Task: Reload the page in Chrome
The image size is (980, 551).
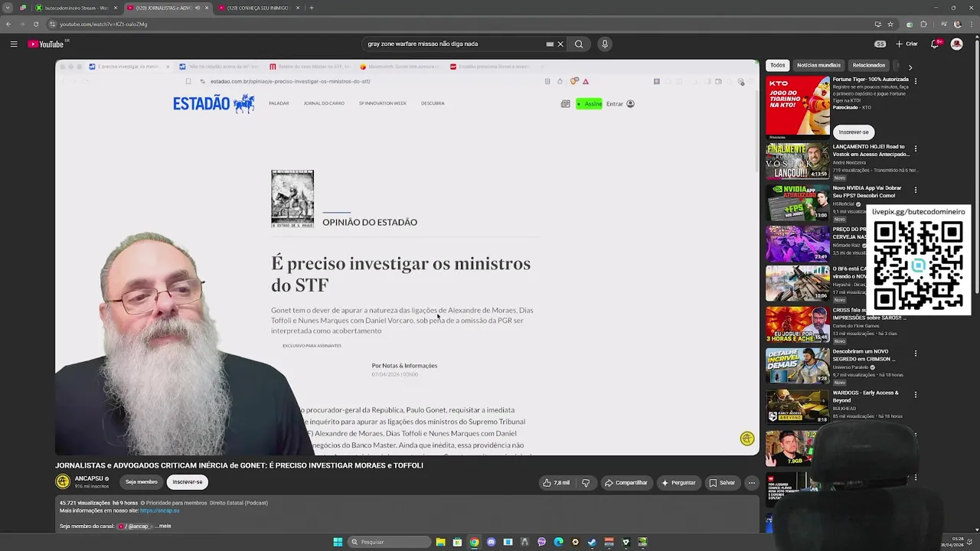Action: pos(35,24)
